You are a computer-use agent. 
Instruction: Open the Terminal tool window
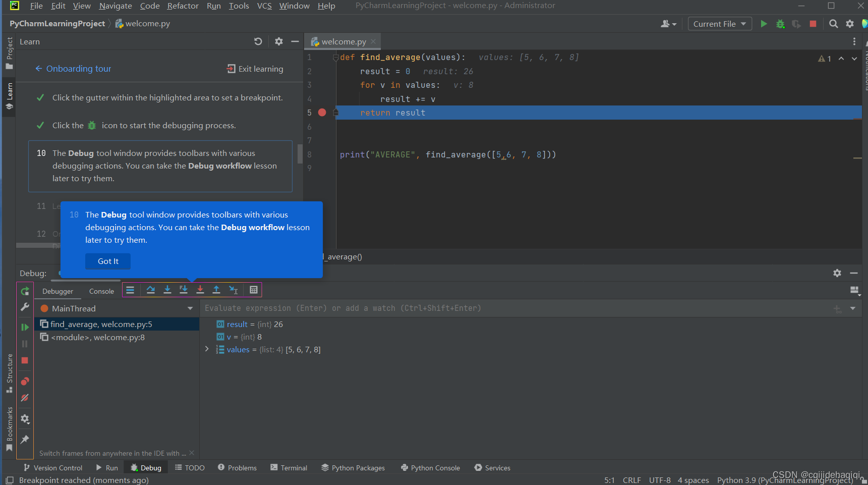[x=288, y=468]
